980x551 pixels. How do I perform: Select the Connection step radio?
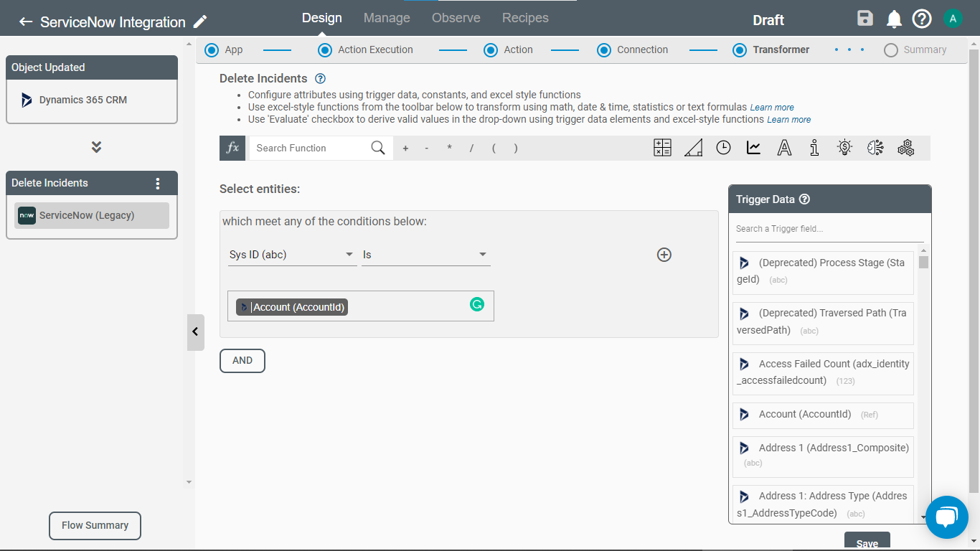click(x=604, y=50)
